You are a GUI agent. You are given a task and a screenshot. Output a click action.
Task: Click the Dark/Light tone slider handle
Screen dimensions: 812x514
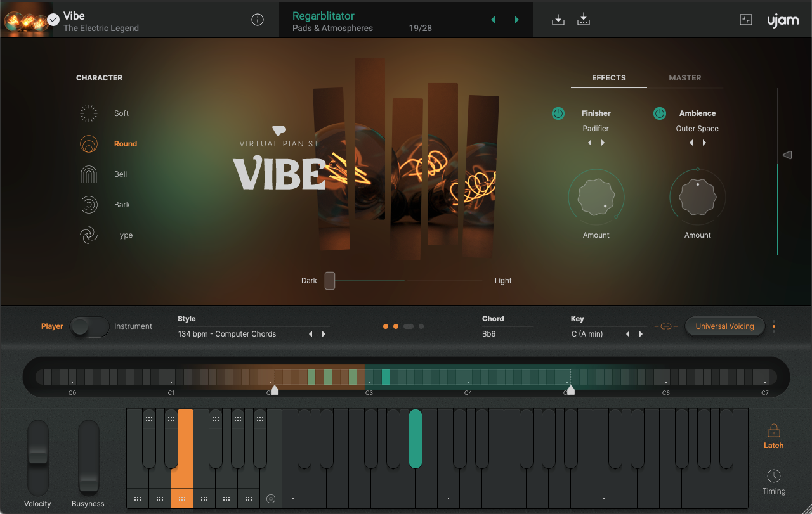coord(330,281)
